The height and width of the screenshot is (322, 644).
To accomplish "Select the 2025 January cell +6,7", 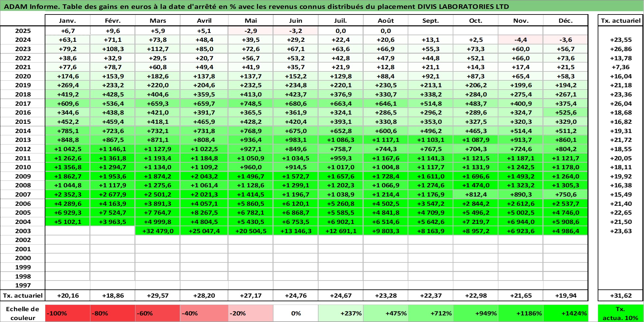I will [x=67, y=31].
